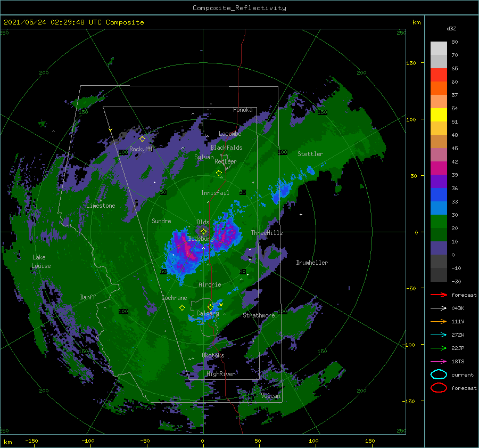The image size is (479, 448).
Task: Click the HighRiver label
Action: (221, 374)
